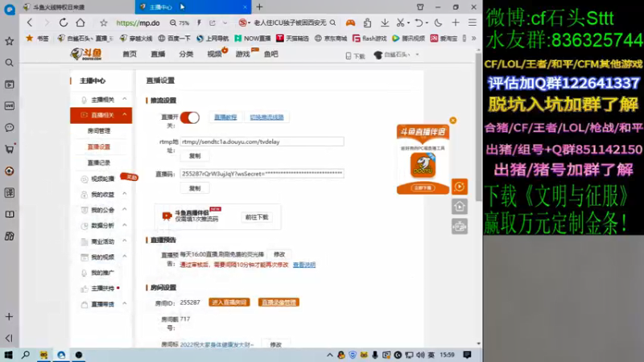Switch to the first browser tab
Image resolution: width=644 pixels, height=362 pixels.
pos(76,7)
